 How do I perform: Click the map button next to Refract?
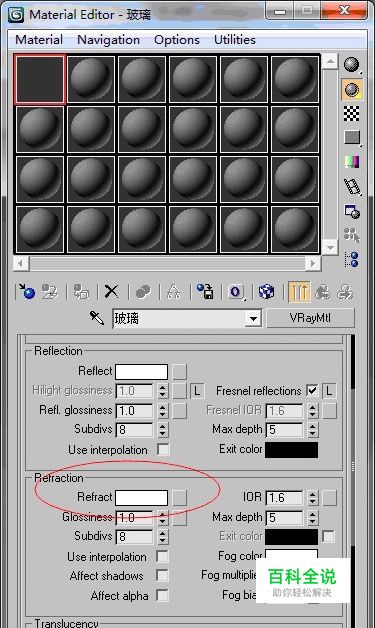[179, 498]
